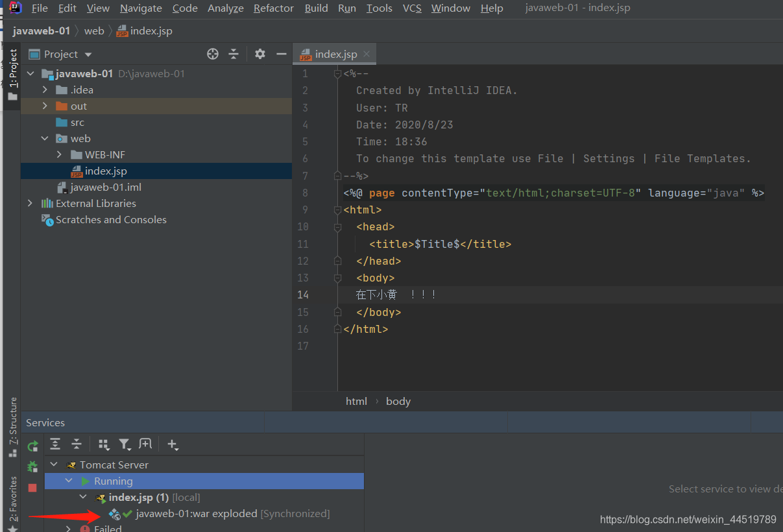The width and height of the screenshot is (783, 532).
Task: Click line number 8 in gutter
Action: click(x=304, y=193)
